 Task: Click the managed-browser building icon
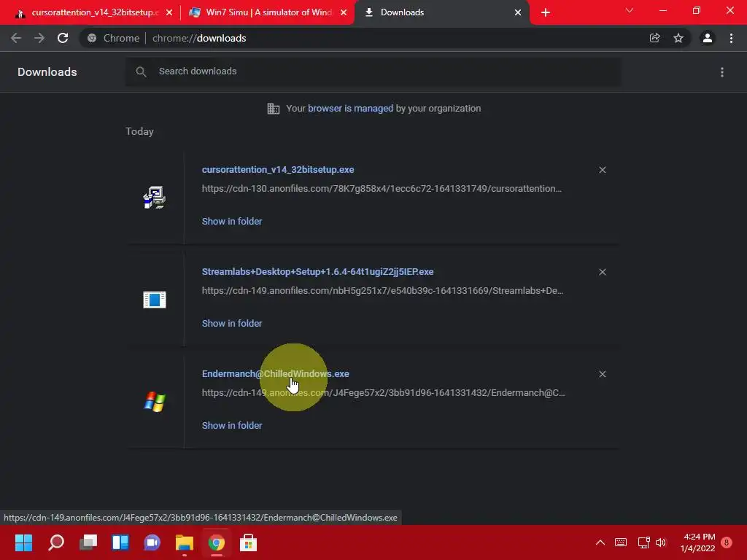pos(273,109)
